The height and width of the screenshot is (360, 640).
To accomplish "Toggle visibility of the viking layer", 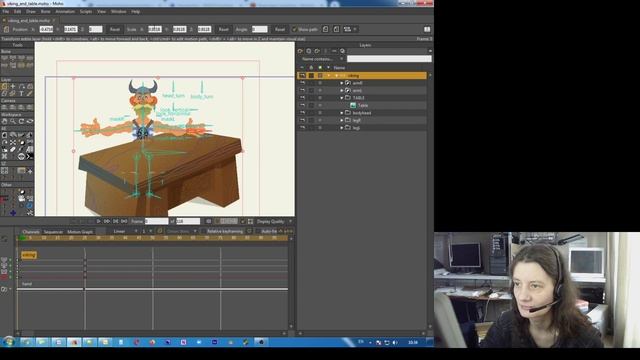I will click(302, 76).
